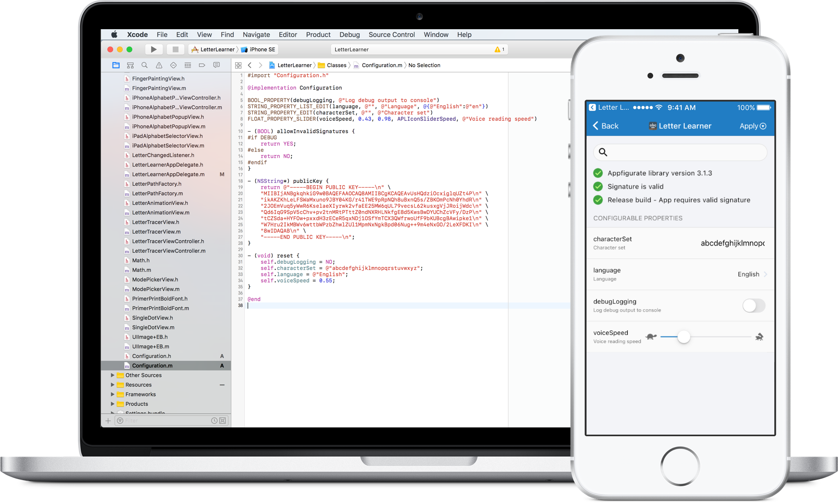Image resolution: width=838 pixels, height=504 pixels.
Task: Tap the Letter L... return-to-app status bar item
Action: pos(609,108)
